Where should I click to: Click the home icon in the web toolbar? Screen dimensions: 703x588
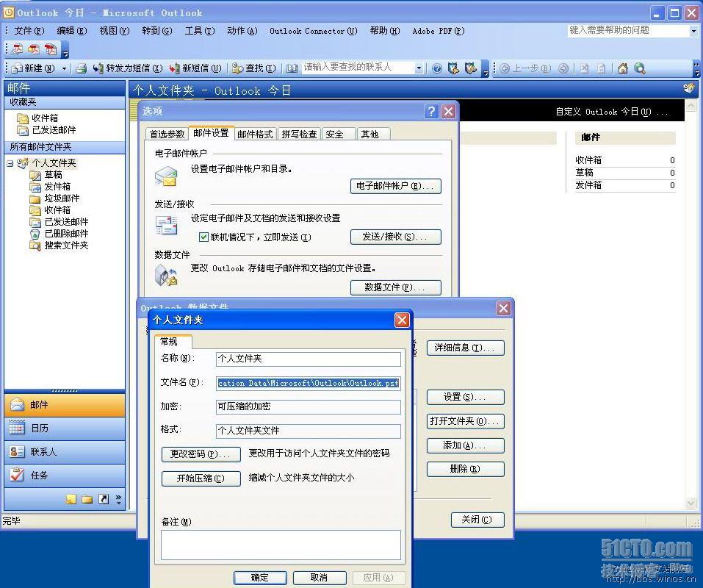coord(622,68)
